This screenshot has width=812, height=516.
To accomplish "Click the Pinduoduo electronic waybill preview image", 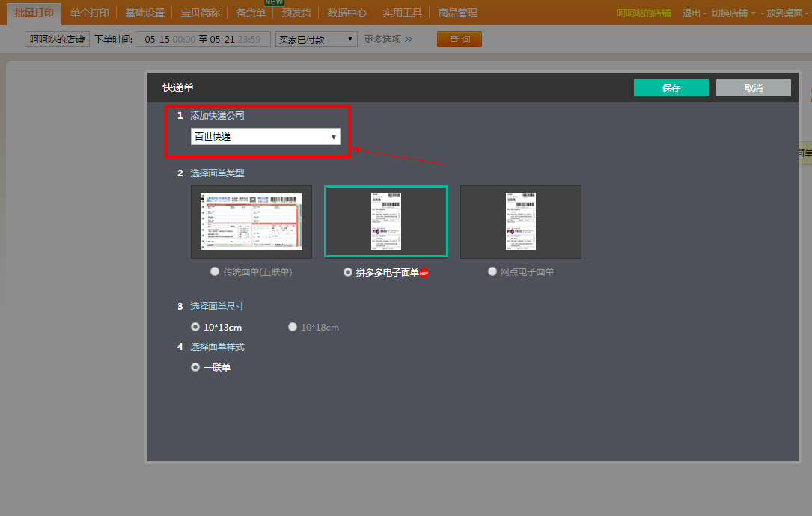I will click(386, 221).
